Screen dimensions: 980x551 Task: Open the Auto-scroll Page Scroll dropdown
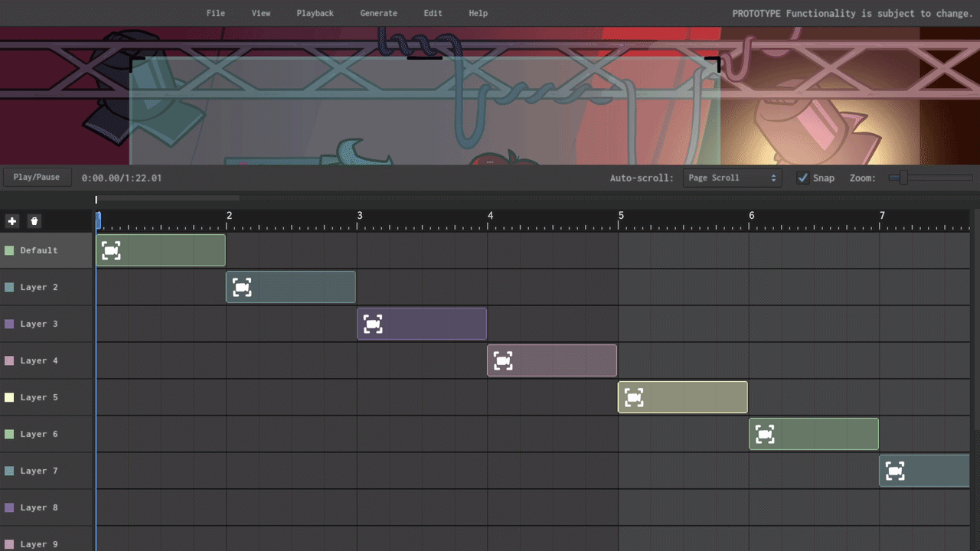pyautogui.click(x=731, y=178)
